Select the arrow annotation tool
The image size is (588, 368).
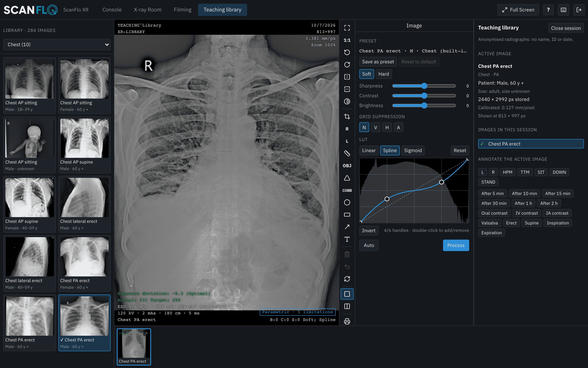(x=347, y=227)
